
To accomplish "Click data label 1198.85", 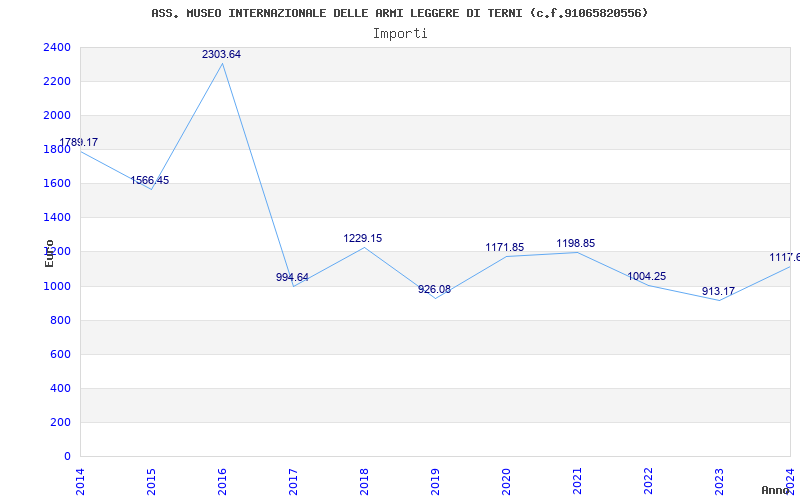I will (x=576, y=243).
